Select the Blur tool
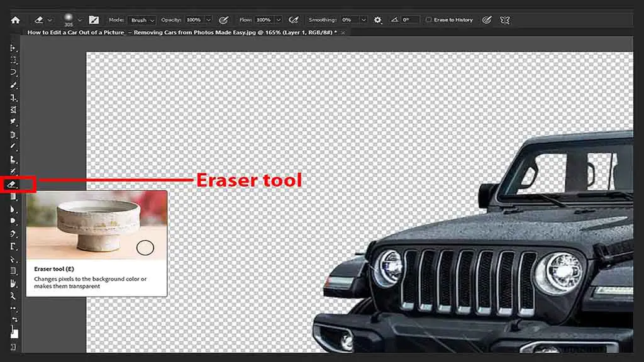Viewport: 644px width, 362px height. tap(13, 209)
